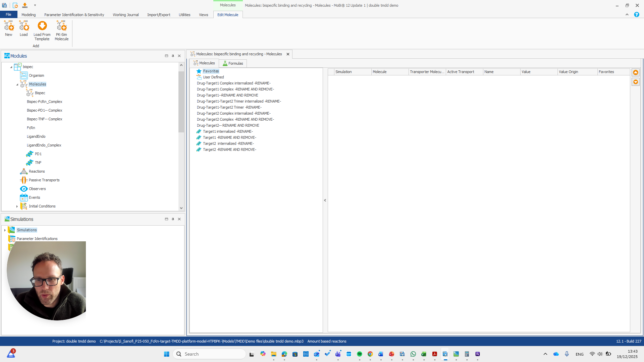Expand the Simulations tree node

(4, 230)
